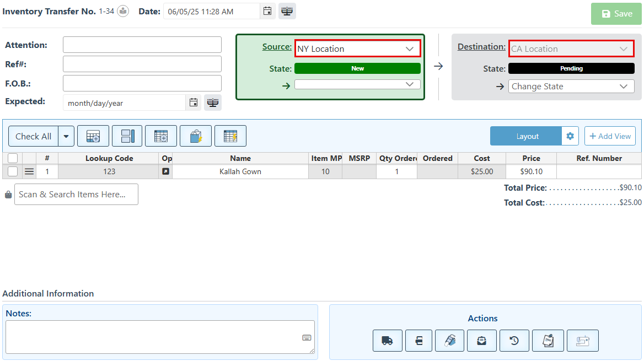Click the Add View button
This screenshot has height=361, width=644.
(x=610, y=136)
